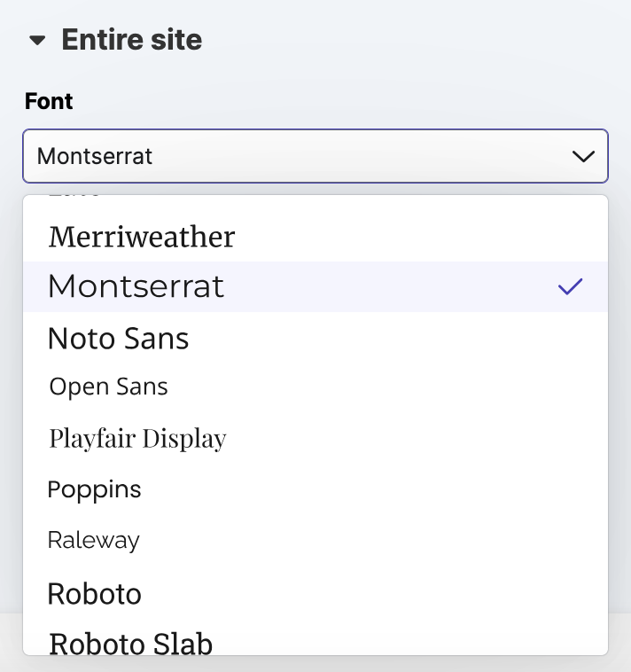Click the gray strip below the font list

(315, 664)
